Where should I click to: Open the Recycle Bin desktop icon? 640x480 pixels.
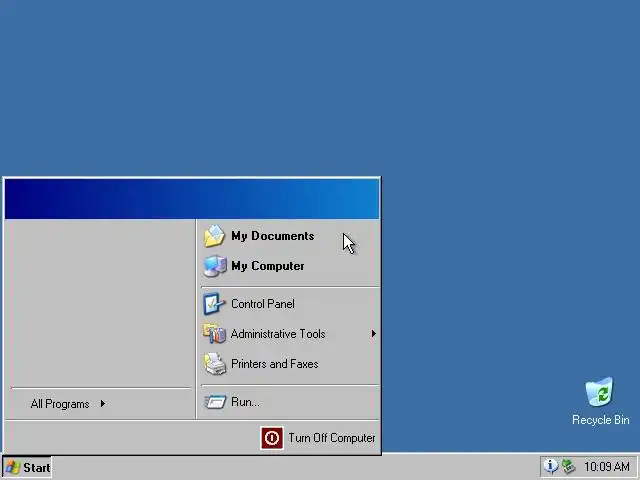pyautogui.click(x=599, y=392)
